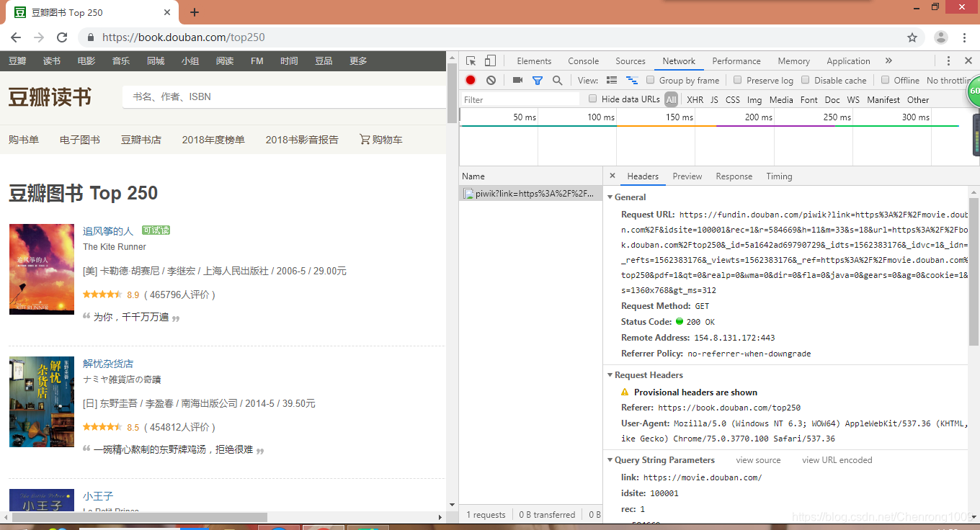The height and width of the screenshot is (530, 980).
Task: Filter requests by JS type
Action: coord(714,99)
